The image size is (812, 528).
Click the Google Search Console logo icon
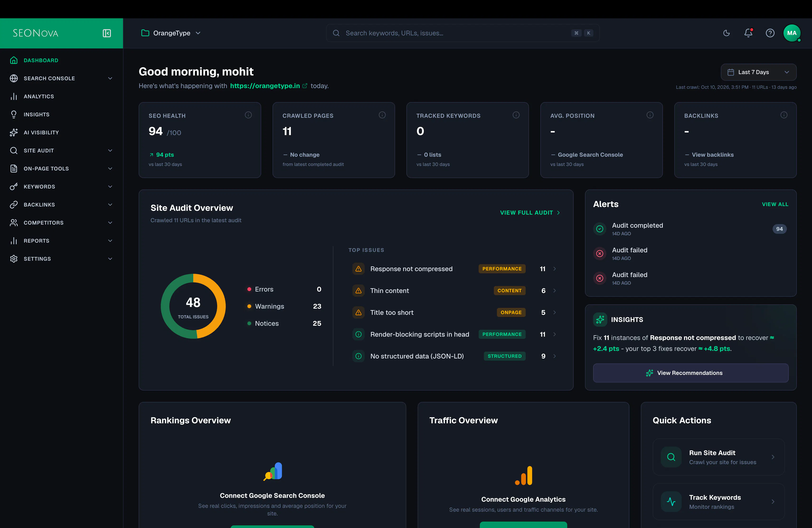[273, 471]
